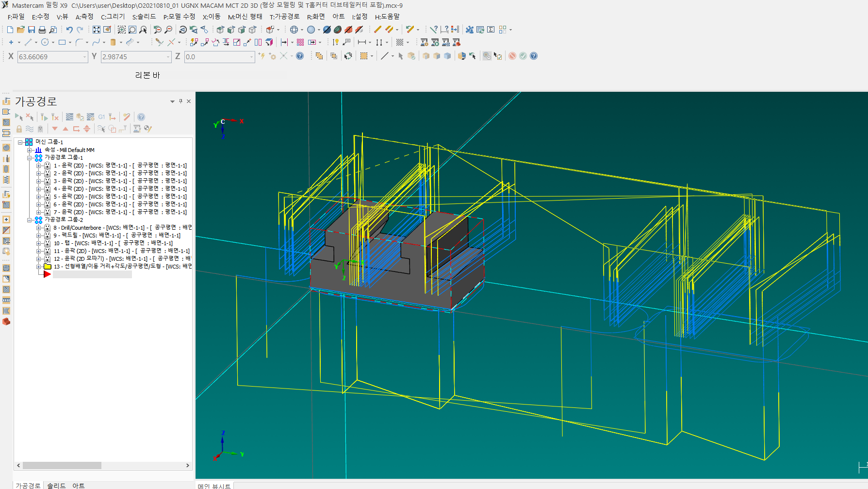
Task: Click the wireframe sphere shading icon
Action: pos(294,30)
